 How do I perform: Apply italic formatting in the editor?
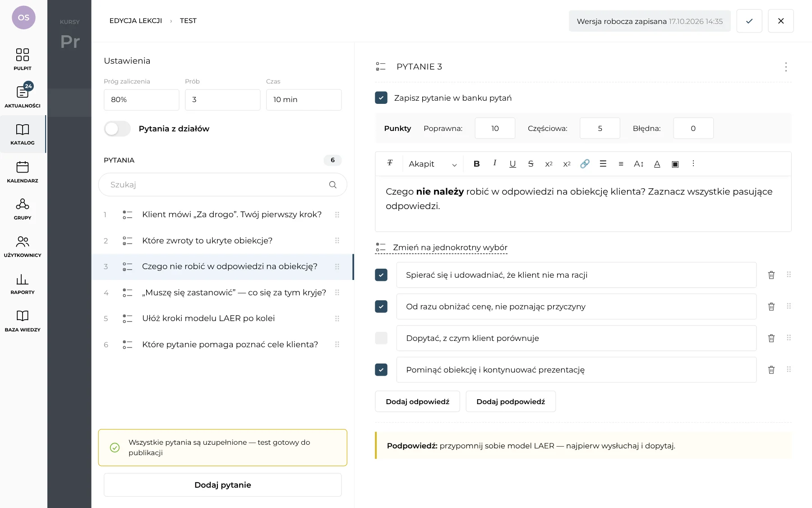[495, 163]
